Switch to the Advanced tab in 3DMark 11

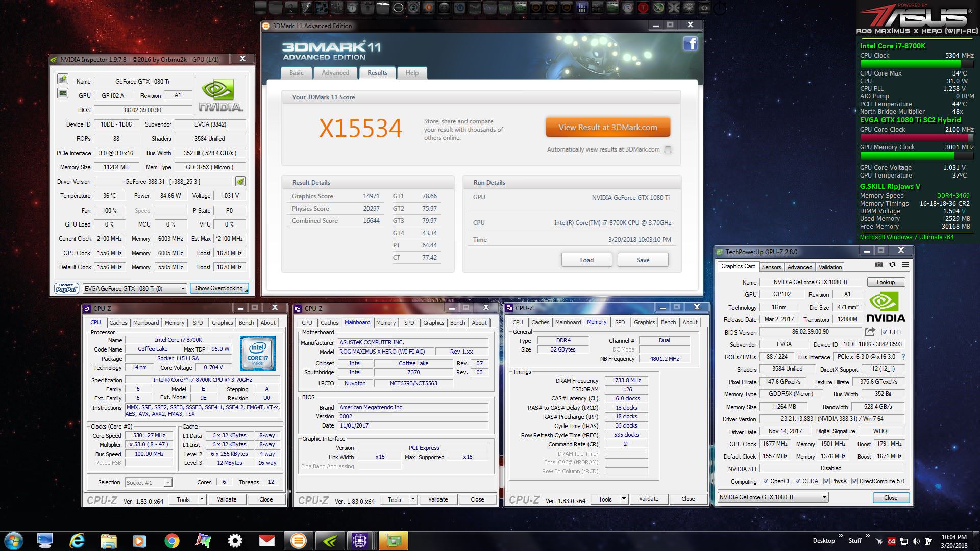(x=335, y=73)
